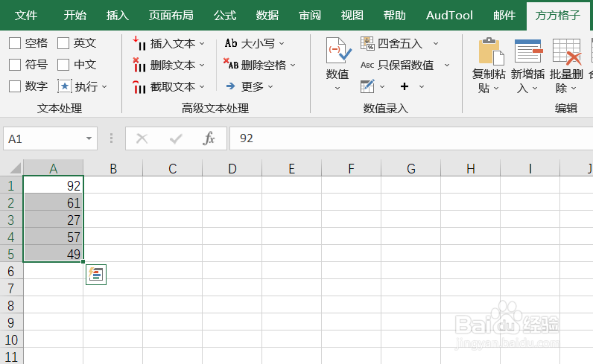Expand the 大小写 dropdown arrow

(x=282, y=44)
